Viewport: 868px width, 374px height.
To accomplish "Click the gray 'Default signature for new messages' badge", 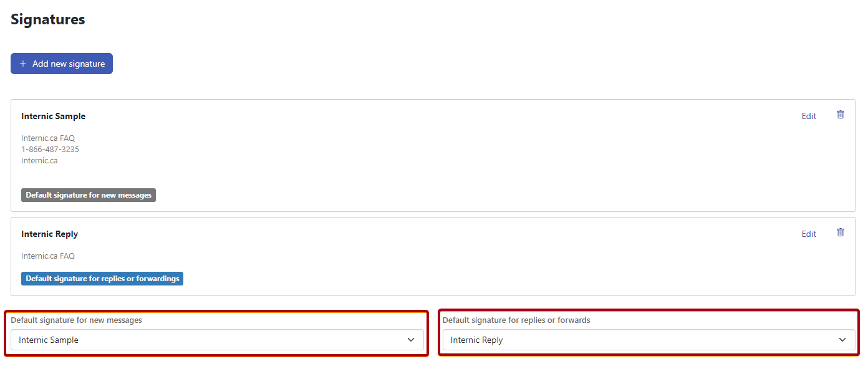I will [89, 195].
